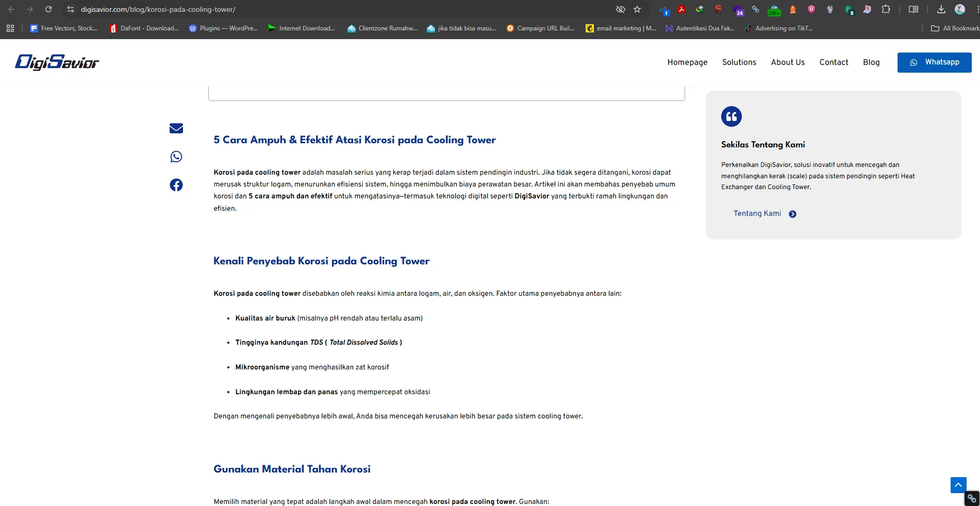This screenshot has height=506, width=980.
Task: Open the browser Extensions puzzle icon
Action: 886,9
